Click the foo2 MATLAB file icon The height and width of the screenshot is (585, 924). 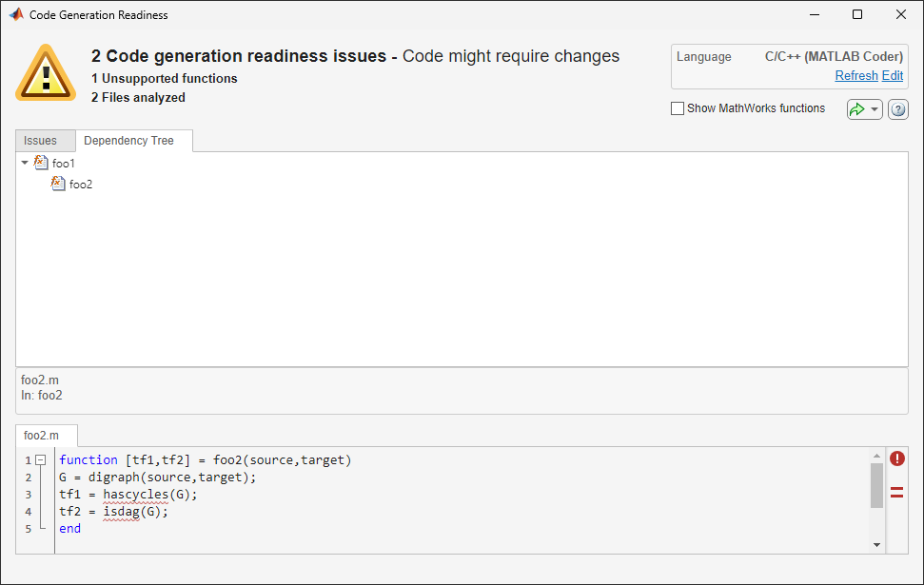(x=58, y=184)
